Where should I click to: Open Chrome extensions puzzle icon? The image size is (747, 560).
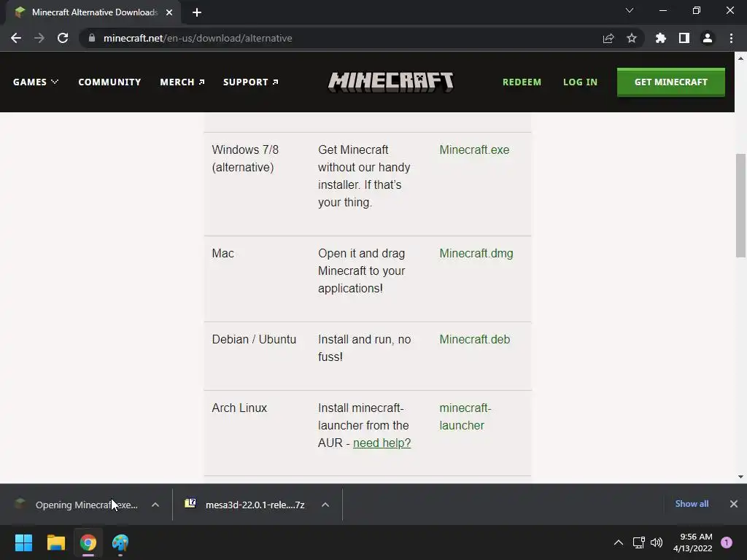[x=660, y=38]
